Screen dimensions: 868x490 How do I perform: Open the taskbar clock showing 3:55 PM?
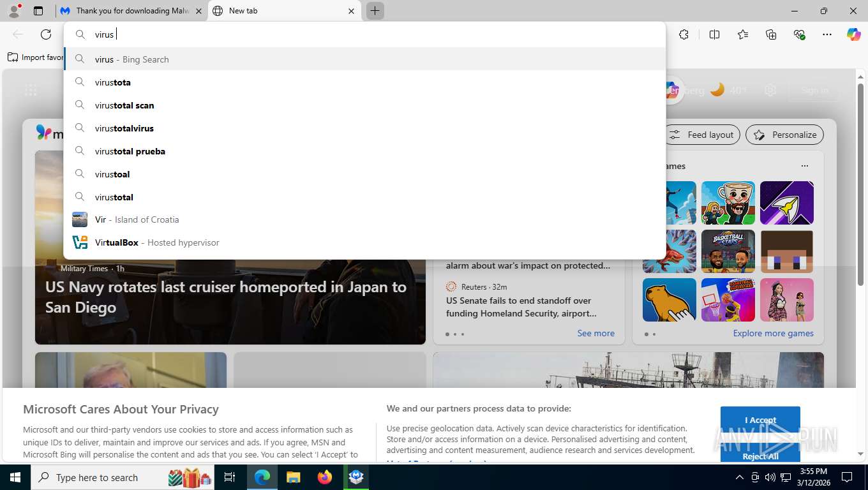point(814,477)
